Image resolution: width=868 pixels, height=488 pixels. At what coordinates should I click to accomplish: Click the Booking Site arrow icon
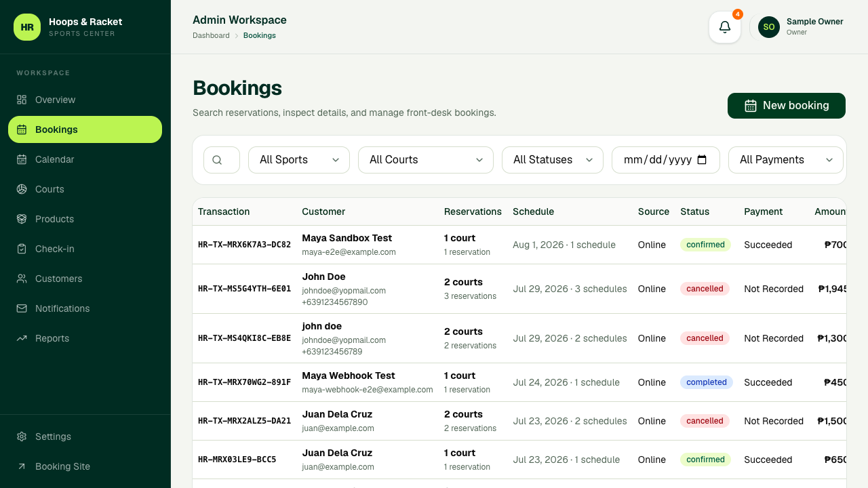tap(22, 466)
